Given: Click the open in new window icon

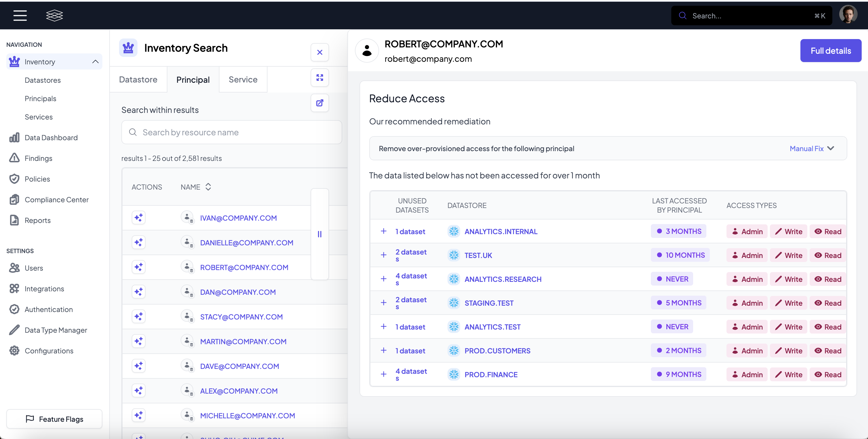Looking at the screenshot, I should tap(320, 103).
